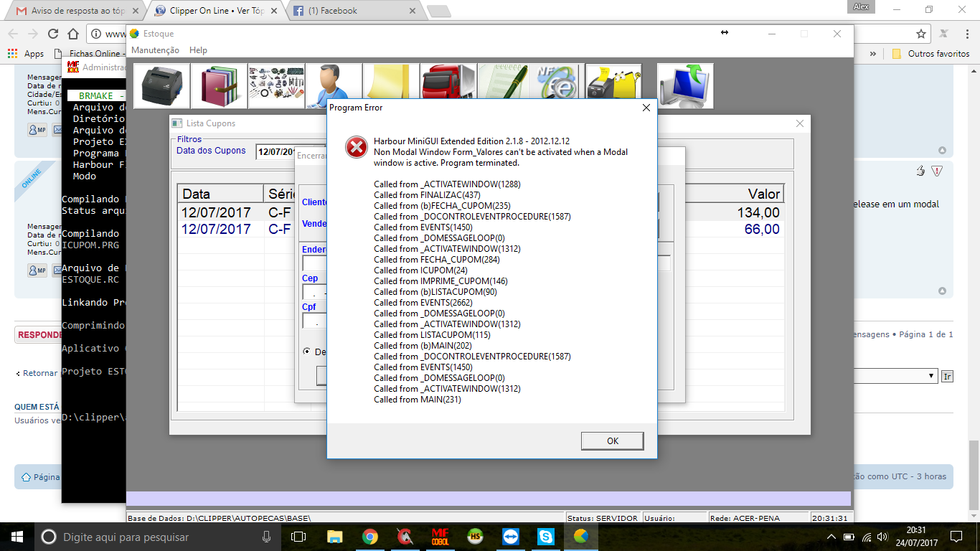Open the Windows notification center
This screenshot has width=980, height=551.
click(x=956, y=537)
